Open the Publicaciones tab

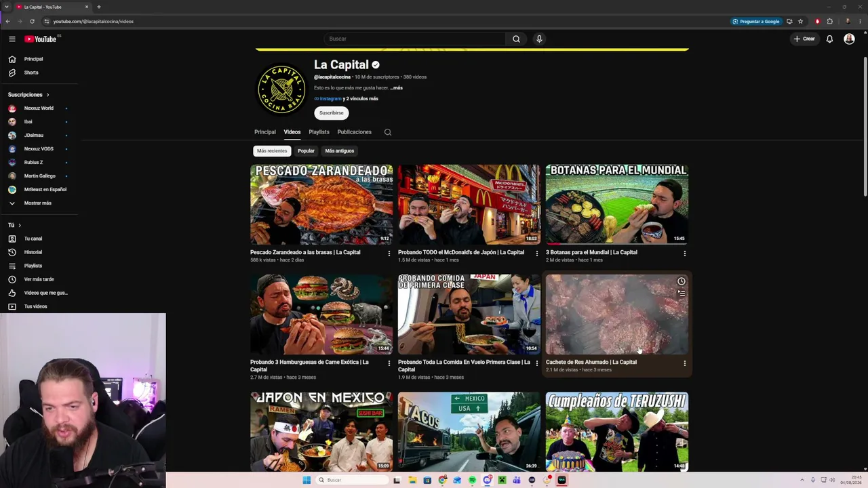[x=355, y=132]
